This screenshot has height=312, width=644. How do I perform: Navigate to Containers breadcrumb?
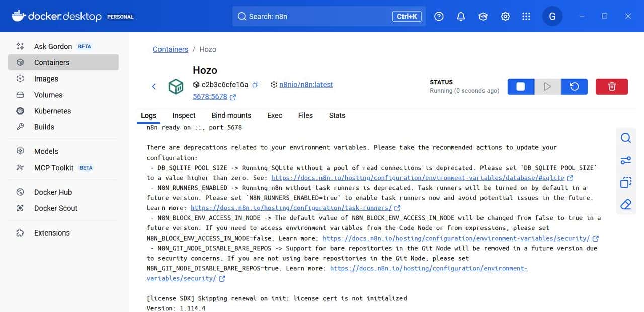tap(171, 49)
